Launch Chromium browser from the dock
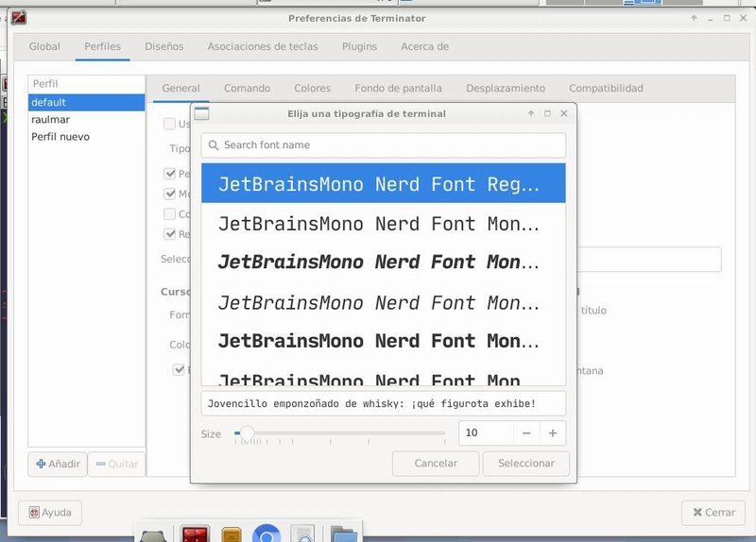This screenshot has height=542, width=756. (x=266, y=534)
